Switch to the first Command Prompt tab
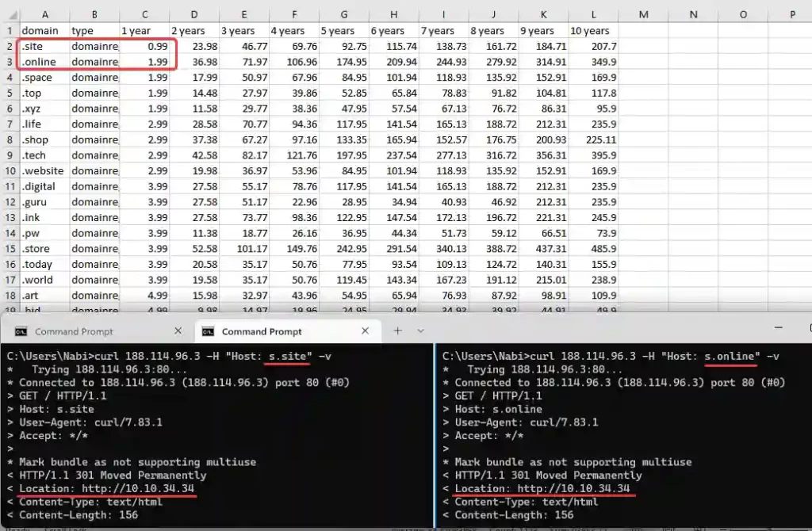The width and height of the screenshot is (812, 531). 97,332
